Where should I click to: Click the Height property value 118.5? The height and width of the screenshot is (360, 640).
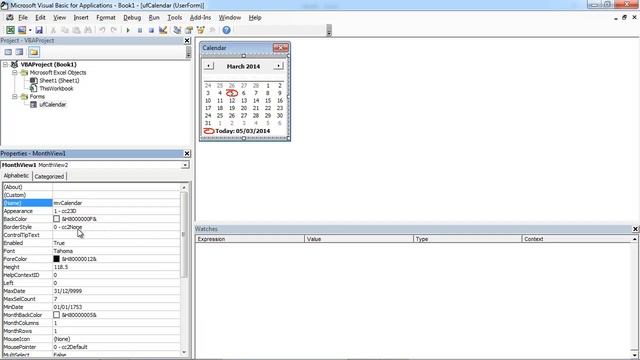pos(116,267)
